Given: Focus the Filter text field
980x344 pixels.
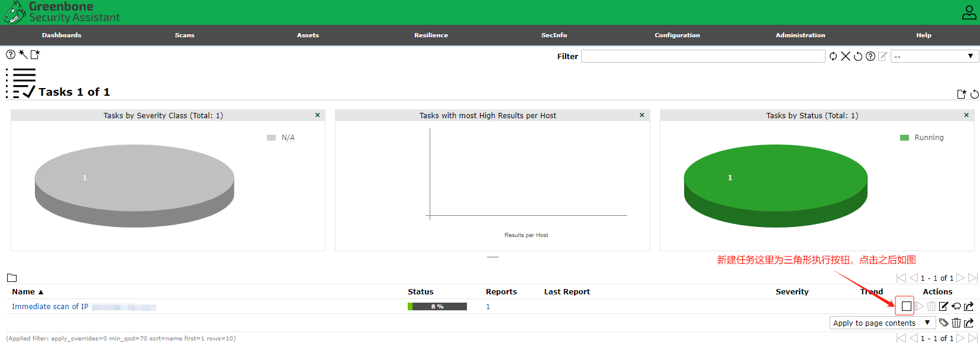Looking at the screenshot, I should click(x=703, y=56).
